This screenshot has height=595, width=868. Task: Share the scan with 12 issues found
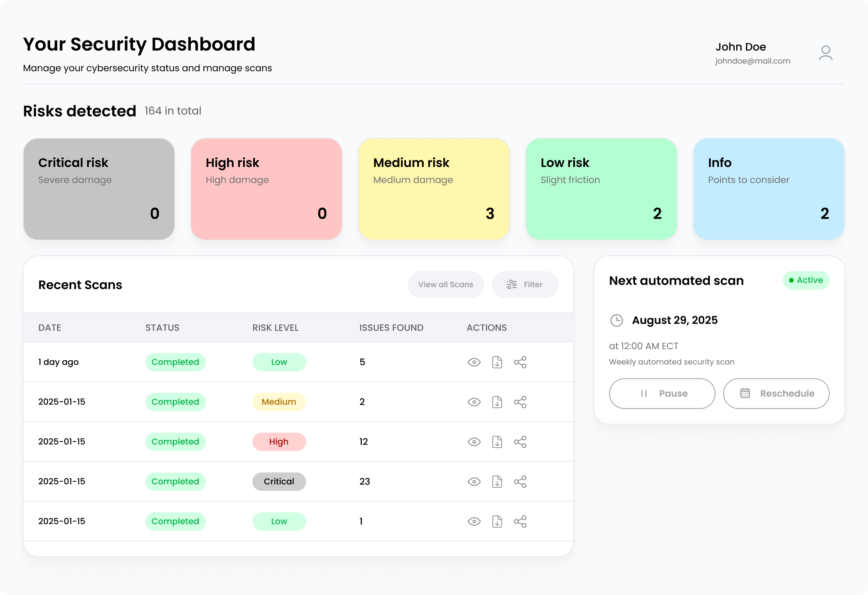point(521,441)
